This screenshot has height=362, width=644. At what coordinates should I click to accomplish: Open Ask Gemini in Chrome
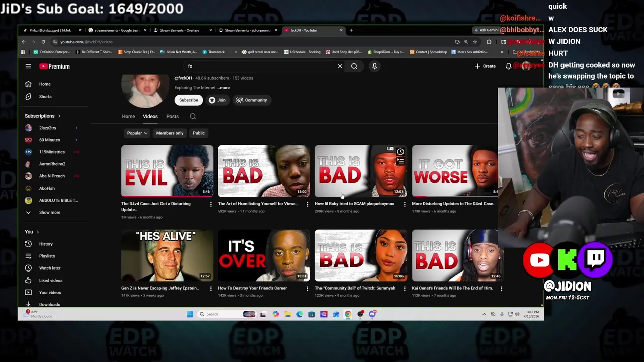tap(486, 30)
